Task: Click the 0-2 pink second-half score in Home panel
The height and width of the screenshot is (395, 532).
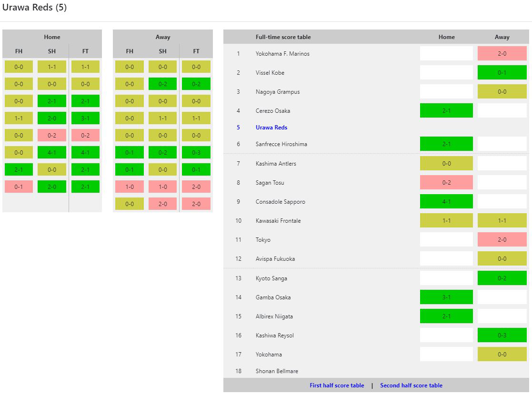Action: 52,135
